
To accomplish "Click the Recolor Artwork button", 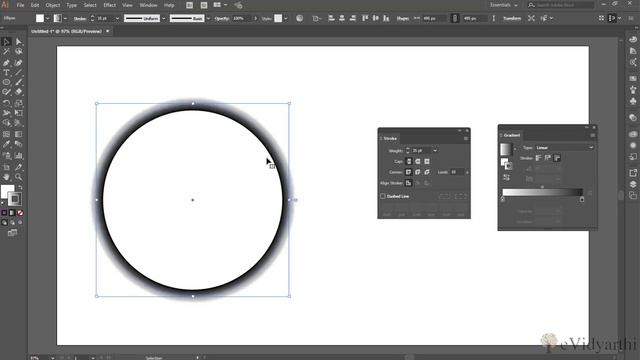I will (x=300, y=18).
